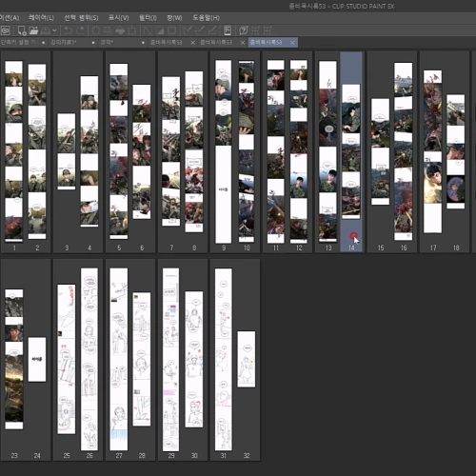Click the smartphone connect icon

tap(228, 30)
